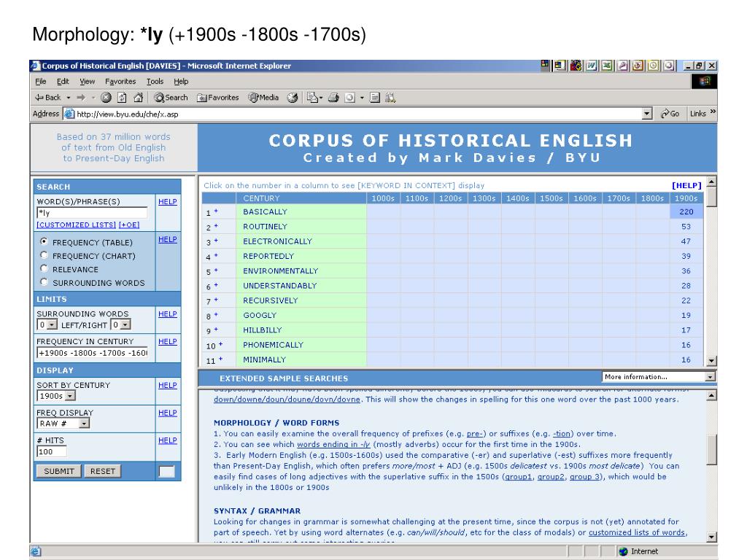Open the LEFT surrounding words dropdown

[x=47, y=324]
